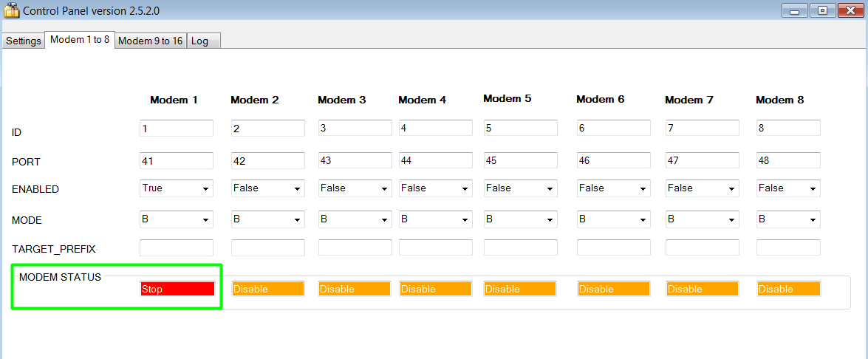868x359 pixels.
Task: Click the Modem 1 ID field
Action: point(177,129)
